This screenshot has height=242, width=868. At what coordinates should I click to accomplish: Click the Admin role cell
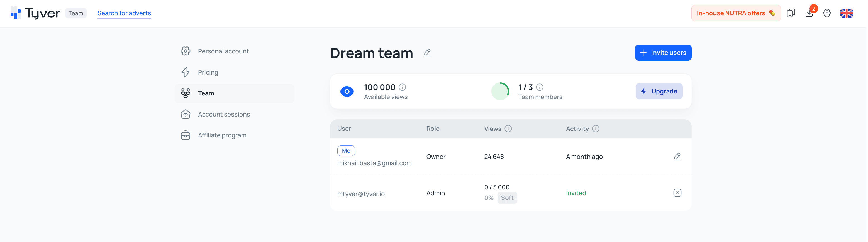(x=435, y=193)
